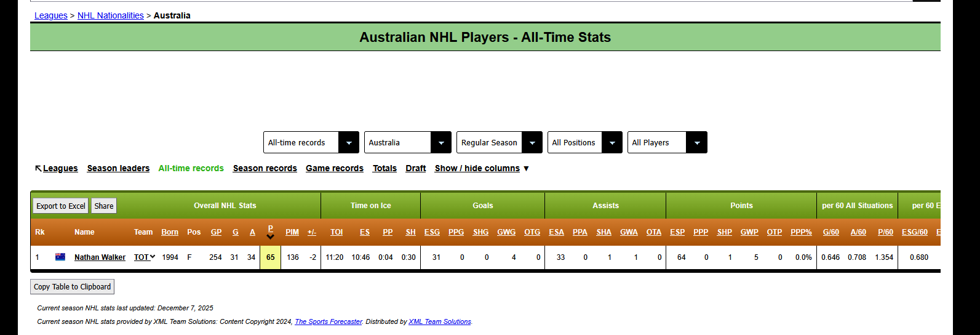The image size is (980, 335).
Task: Open The Sports Forecaster link
Action: click(x=329, y=321)
